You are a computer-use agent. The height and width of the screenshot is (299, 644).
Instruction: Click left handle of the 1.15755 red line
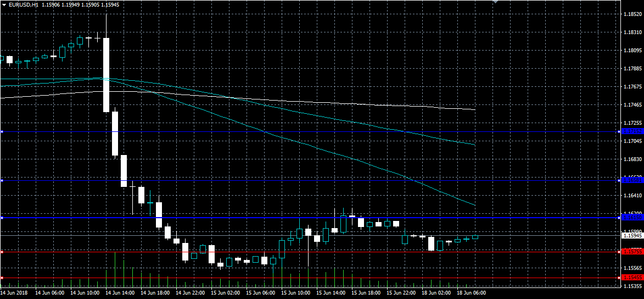tap(2, 252)
